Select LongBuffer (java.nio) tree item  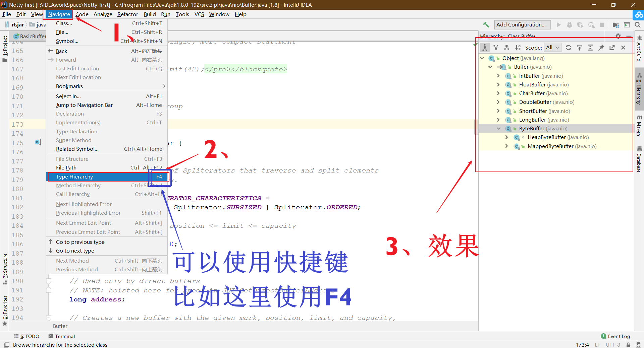[544, 120]
